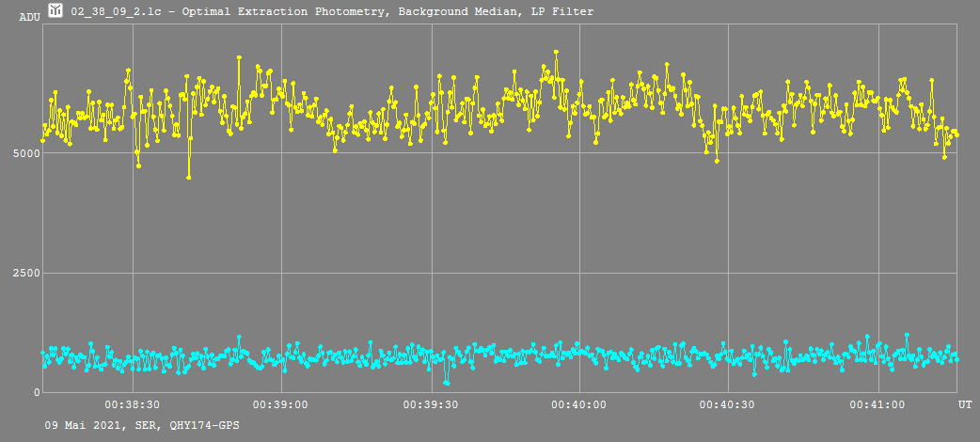This screenshot has width=980, height=442.
Task: Click the 0 y-axis value label
Action: point(34,392)
